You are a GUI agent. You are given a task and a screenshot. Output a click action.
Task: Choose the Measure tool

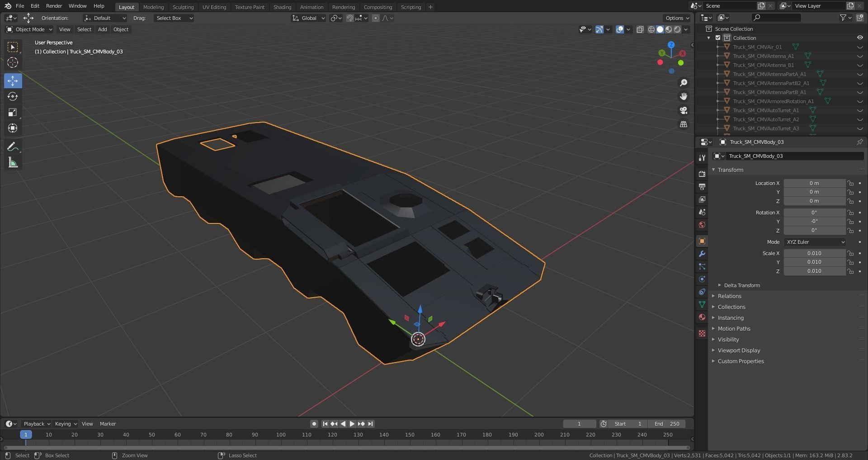(x=13, y=162)
